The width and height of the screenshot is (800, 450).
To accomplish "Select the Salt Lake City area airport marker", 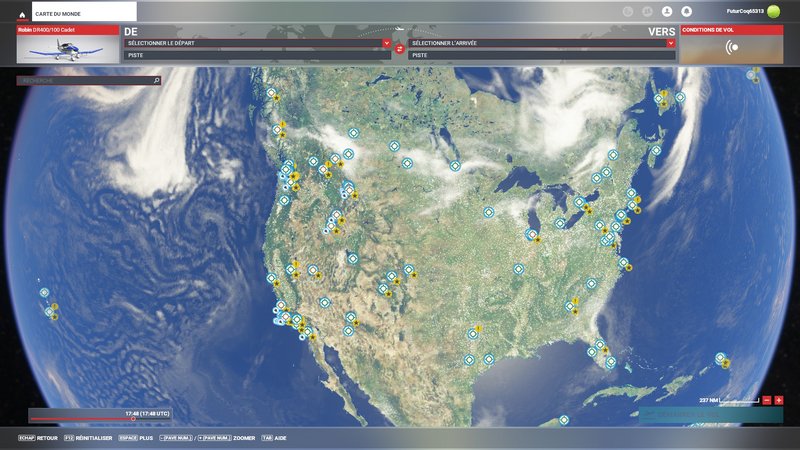I will pos(353,259).
